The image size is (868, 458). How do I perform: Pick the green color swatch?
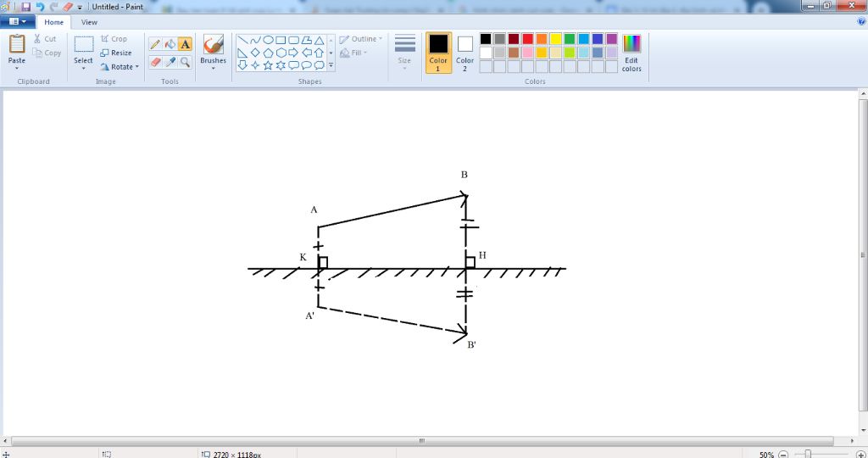point(570,39)
